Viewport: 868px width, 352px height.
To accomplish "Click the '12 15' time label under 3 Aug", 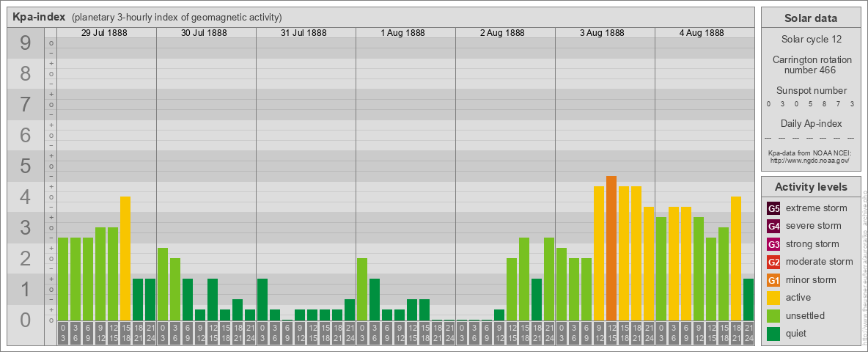I will (611, 333).
